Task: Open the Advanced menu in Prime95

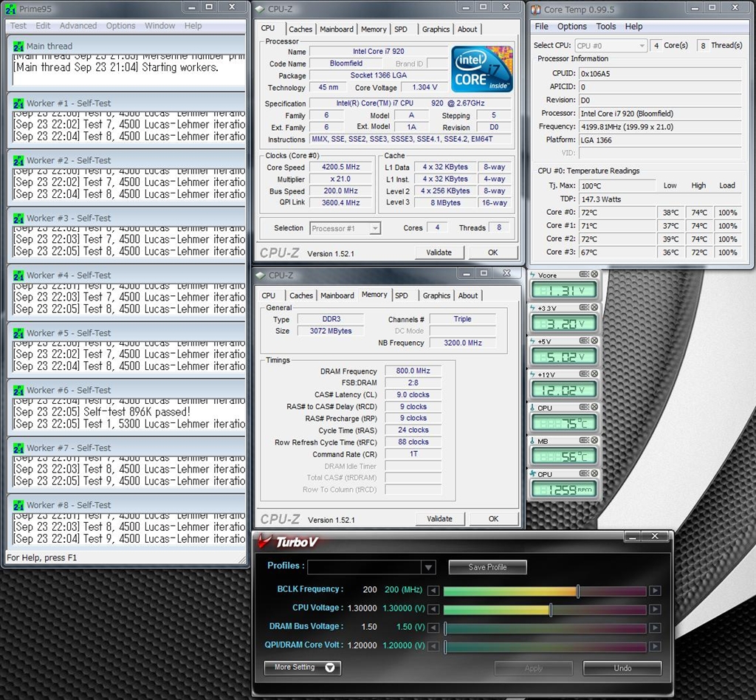Action: (78, 26)
